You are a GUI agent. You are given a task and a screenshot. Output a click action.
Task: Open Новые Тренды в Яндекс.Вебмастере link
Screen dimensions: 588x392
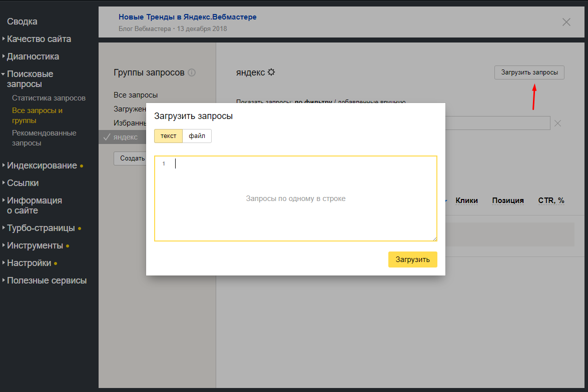point(188,17)
